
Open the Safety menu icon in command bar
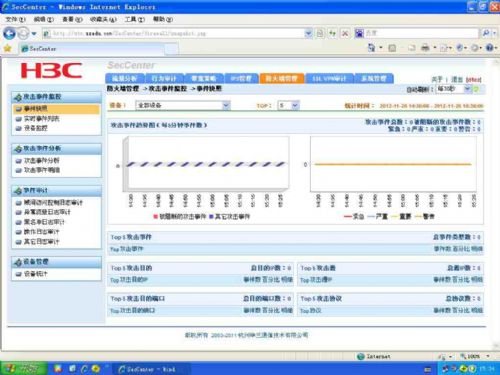point(460,48)
